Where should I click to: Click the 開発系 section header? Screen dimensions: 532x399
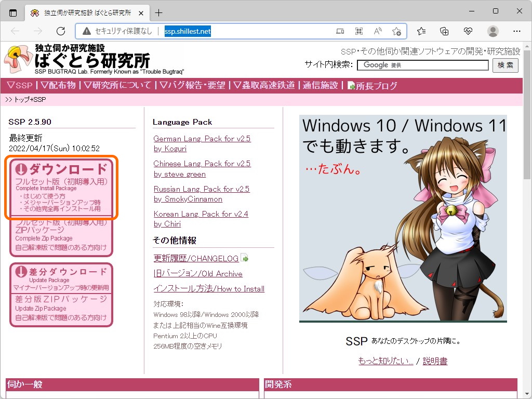click(x=391, y=384)
